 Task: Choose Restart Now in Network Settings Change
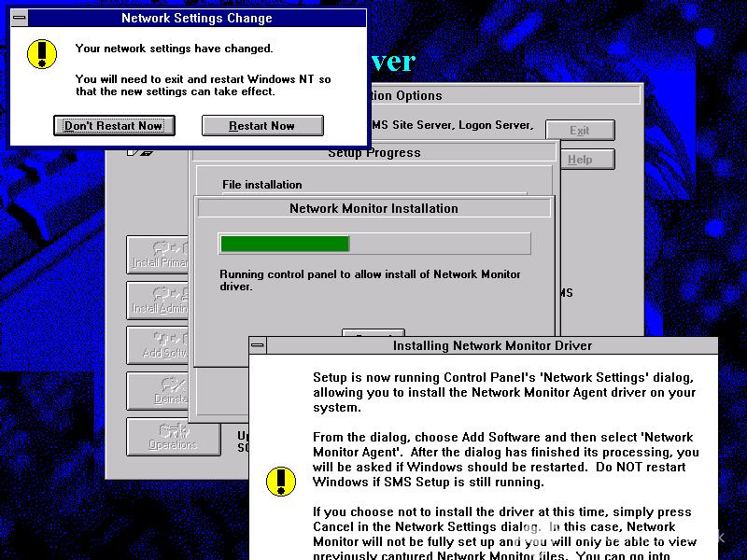tap(262, 126)
